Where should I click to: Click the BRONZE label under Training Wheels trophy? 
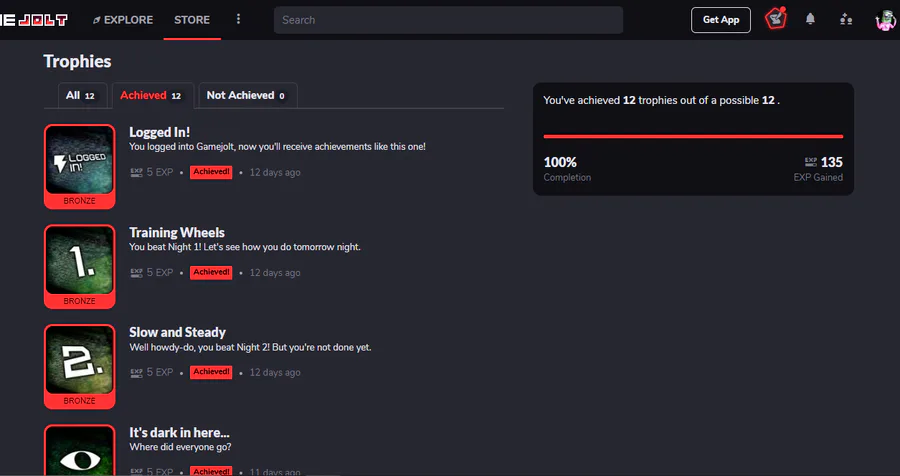click(x=79, y=301)
